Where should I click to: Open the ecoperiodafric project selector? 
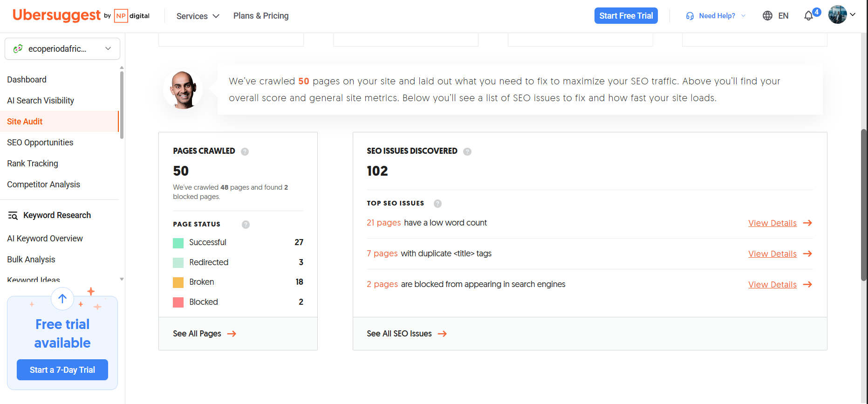click(x=62, y=48)
